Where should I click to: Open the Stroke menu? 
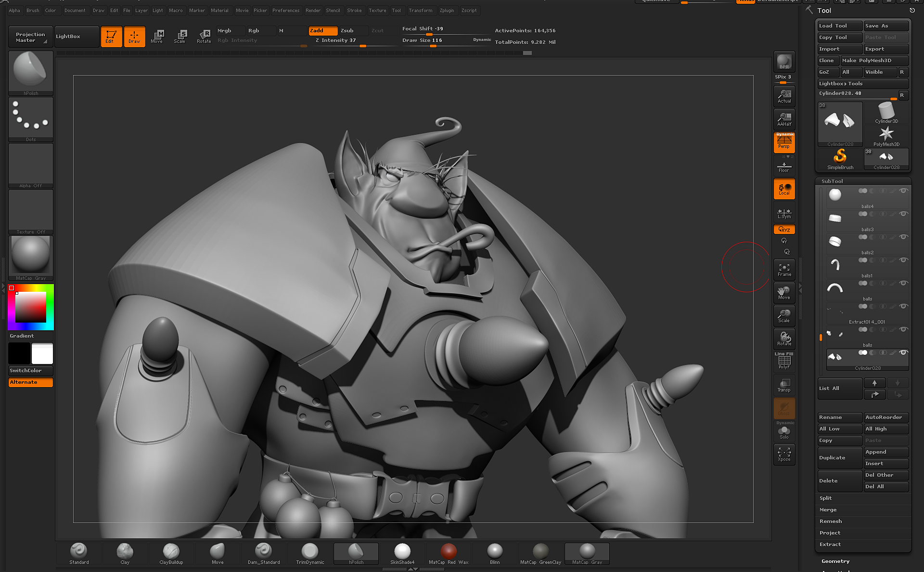click(354, 11)
